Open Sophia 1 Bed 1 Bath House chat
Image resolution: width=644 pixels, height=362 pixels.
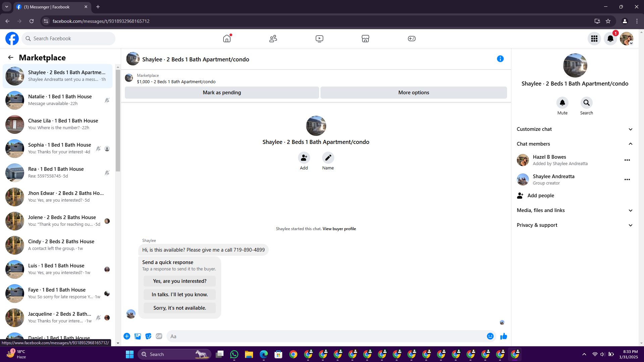click(58, 149)
